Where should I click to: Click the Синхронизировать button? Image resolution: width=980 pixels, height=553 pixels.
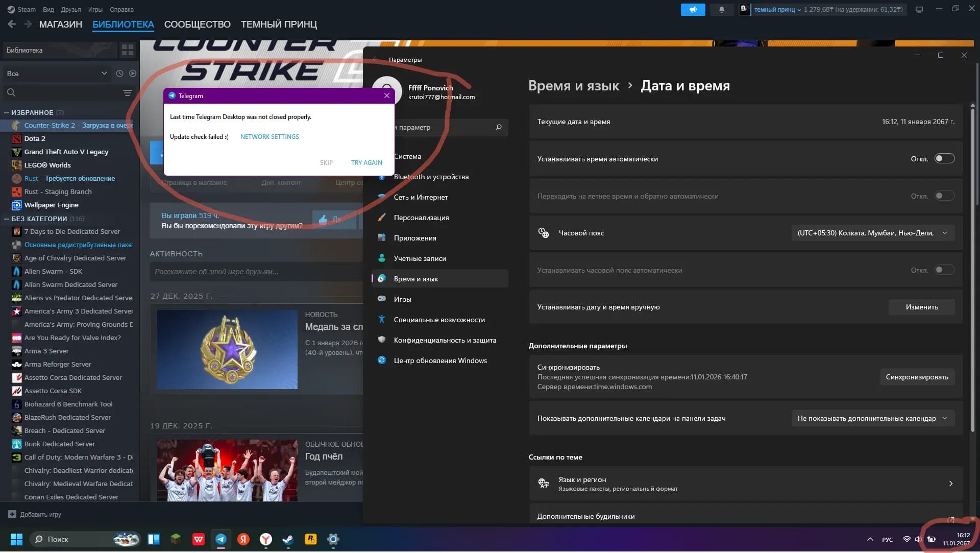click(x=917, y=377)
